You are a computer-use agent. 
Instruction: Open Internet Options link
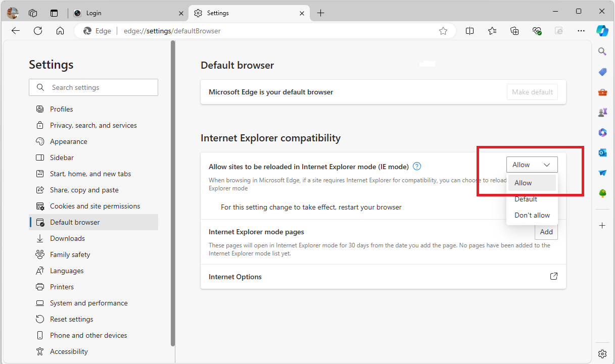[x=554, y=277]
